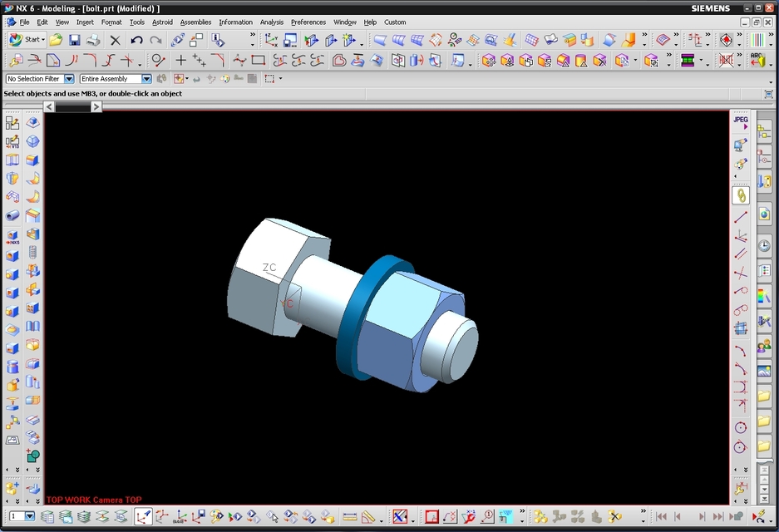Screen dimensions: 779x532
Task: Click the Open file folder icon
Action: [57, 40]
